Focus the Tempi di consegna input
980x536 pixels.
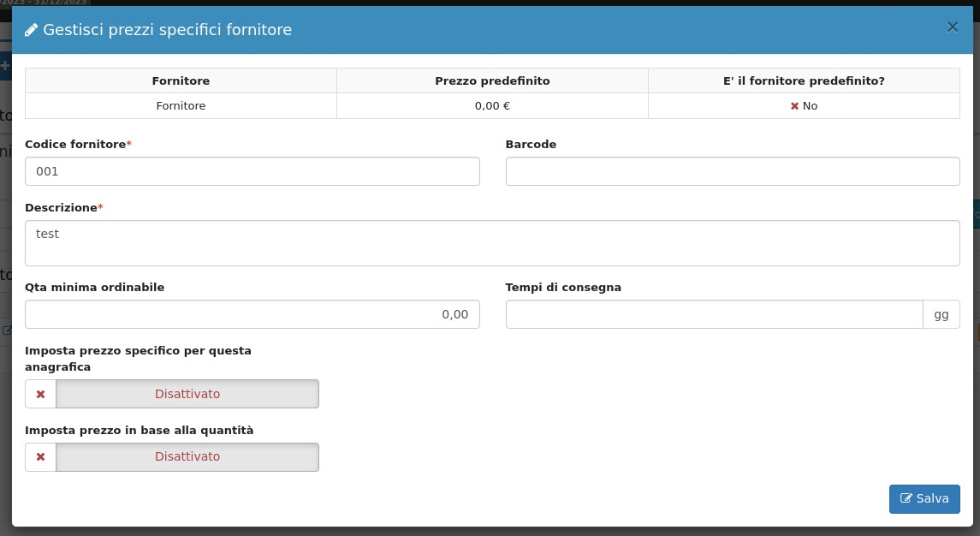tap(714, 314)
